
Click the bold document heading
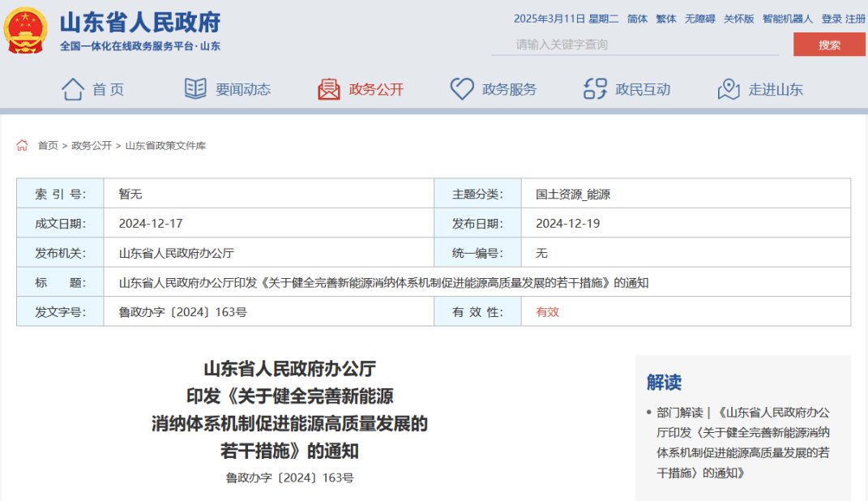pyautogui.click(x=289, y=409)
